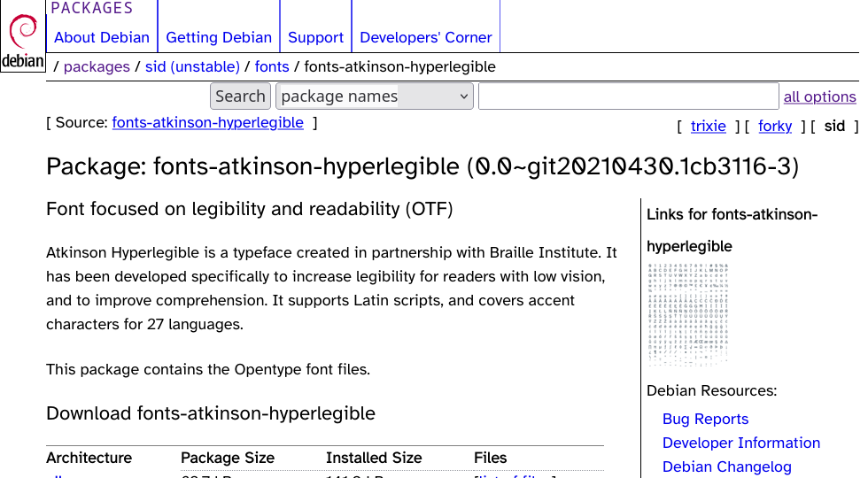Open the font glyph preview thumbnail
The width and height of the screenshot is (868, 478).
[688, 315]
